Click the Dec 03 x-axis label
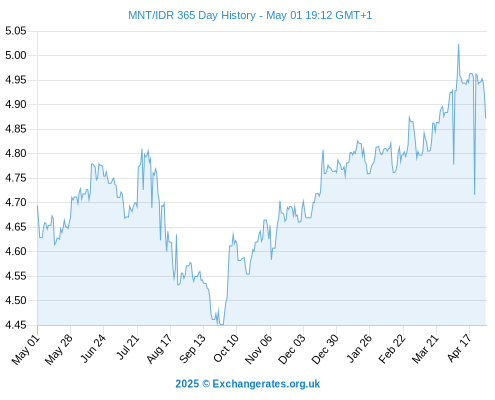495x400 pixels. point(291,350)
